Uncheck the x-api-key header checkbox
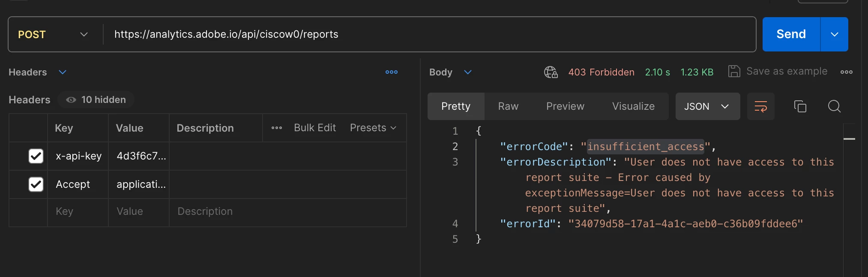This screenshot has width=868, height=277. pos(36,156)
